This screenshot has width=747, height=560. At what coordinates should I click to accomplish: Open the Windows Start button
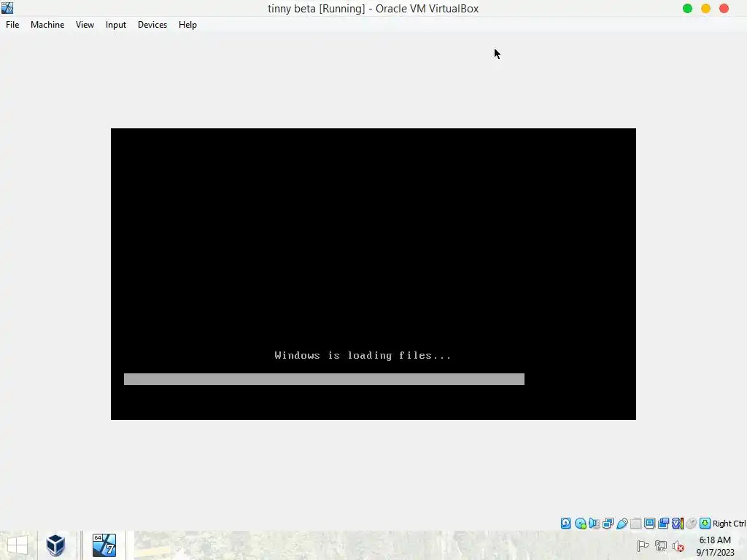click(18, 545)
